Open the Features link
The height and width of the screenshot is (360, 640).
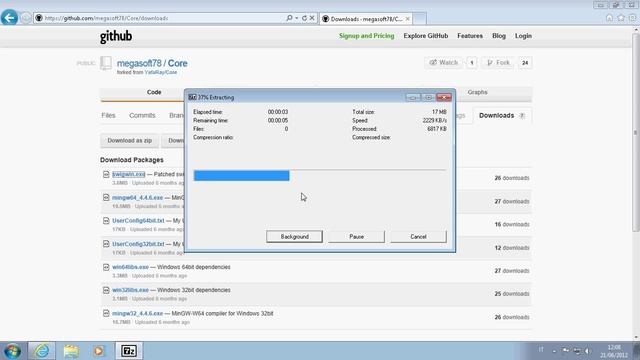pyautogui.click(x=470, y=36)
